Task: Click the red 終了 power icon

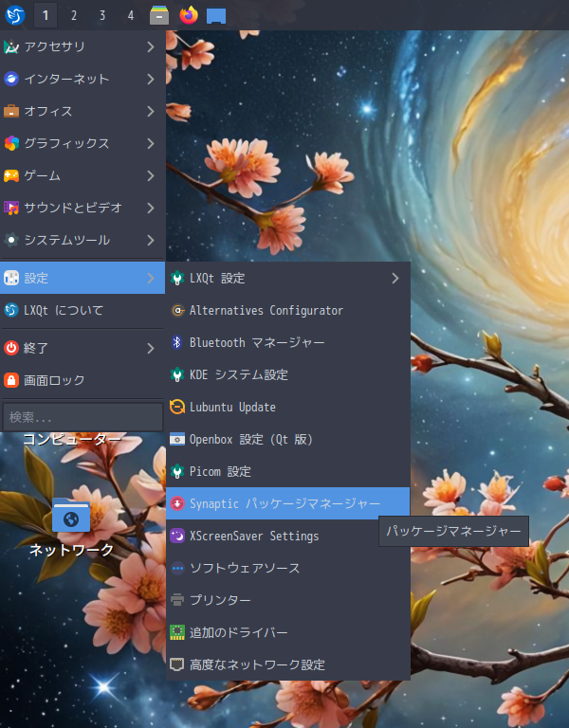Action: pyautogui.click(x=11, y=348)
